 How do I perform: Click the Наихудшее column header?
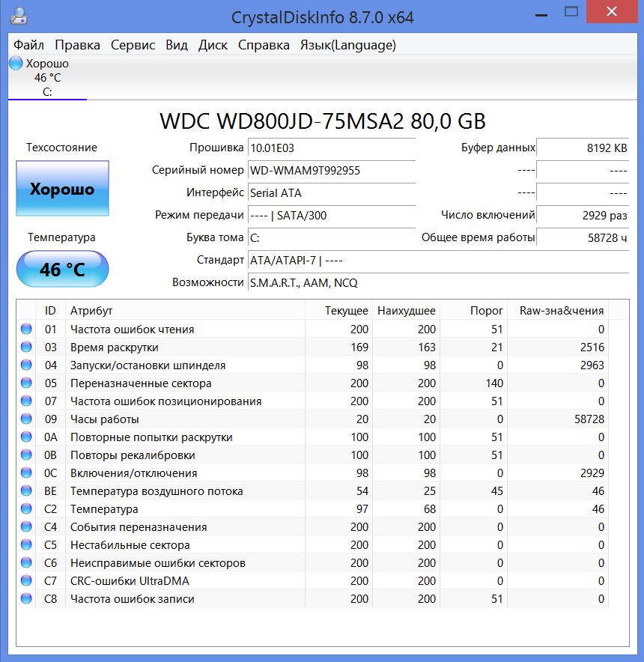coord(407,311)
